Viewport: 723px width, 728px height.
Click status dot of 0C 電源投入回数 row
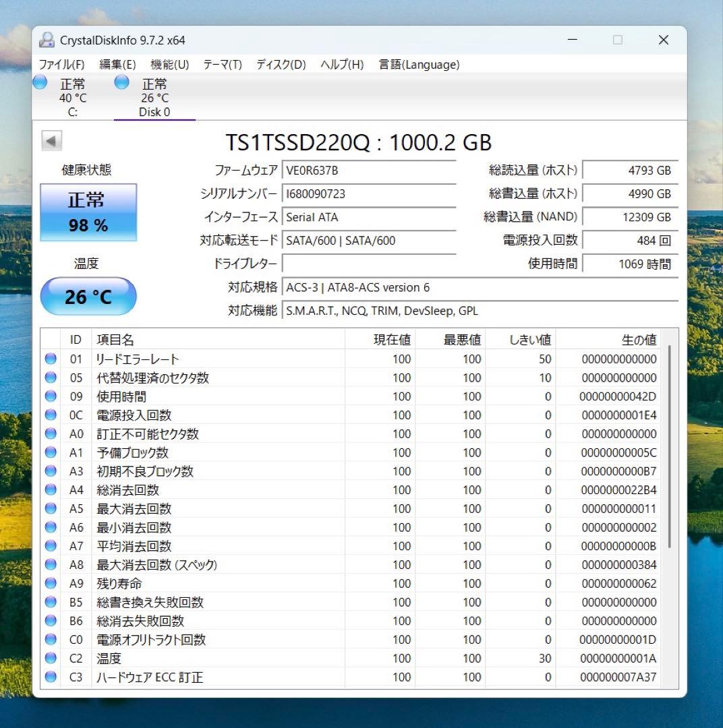pos(51,415)
